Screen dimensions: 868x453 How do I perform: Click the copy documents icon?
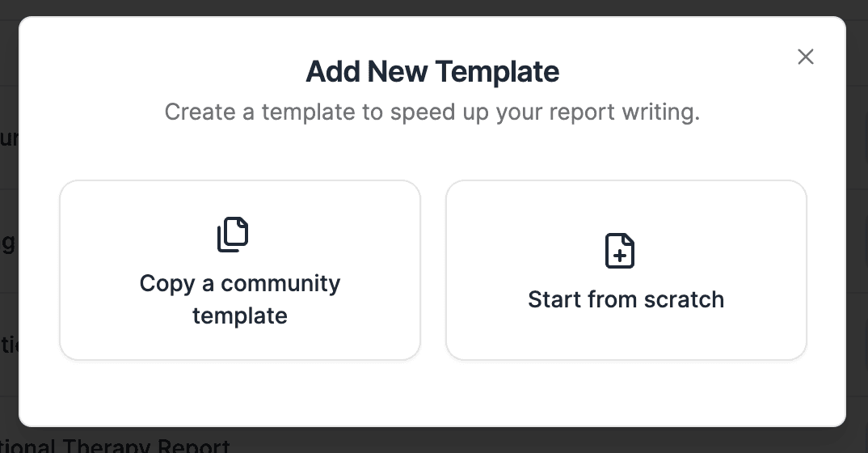[233, 235]
